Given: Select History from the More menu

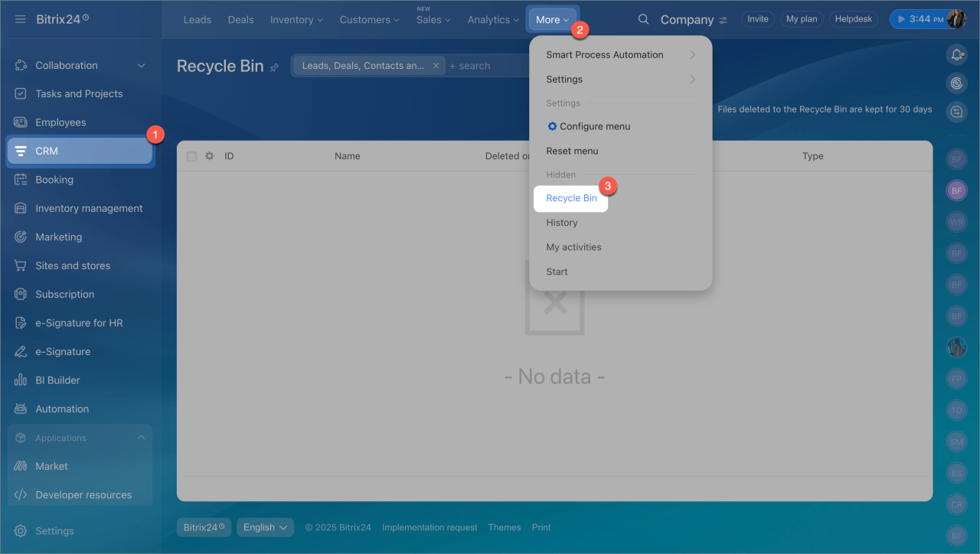Looking at the screenshot, I should point(562,223).
